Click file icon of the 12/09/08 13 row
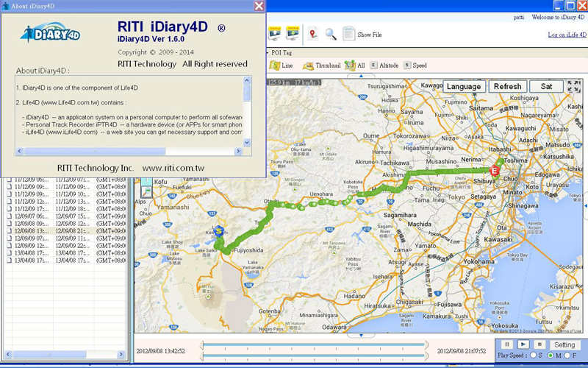The image size is (588, 368). pos(9,231)
